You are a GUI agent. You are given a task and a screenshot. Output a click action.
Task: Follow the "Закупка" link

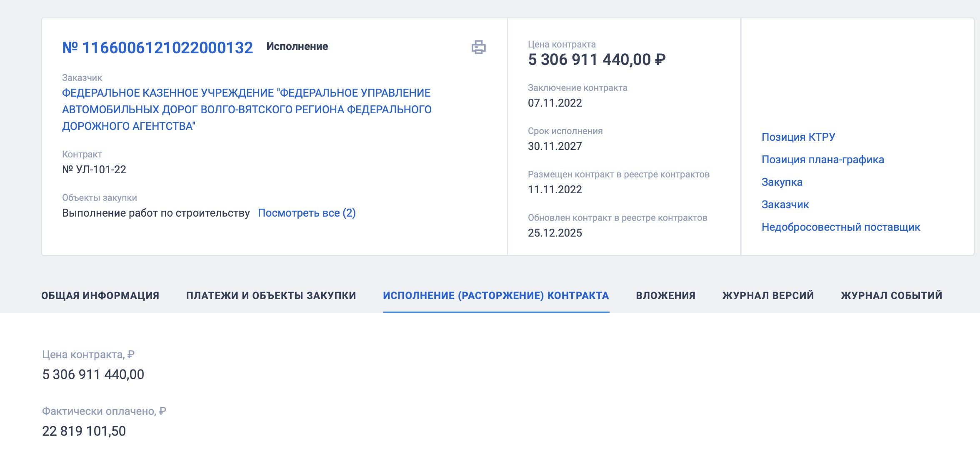point(782,182)
